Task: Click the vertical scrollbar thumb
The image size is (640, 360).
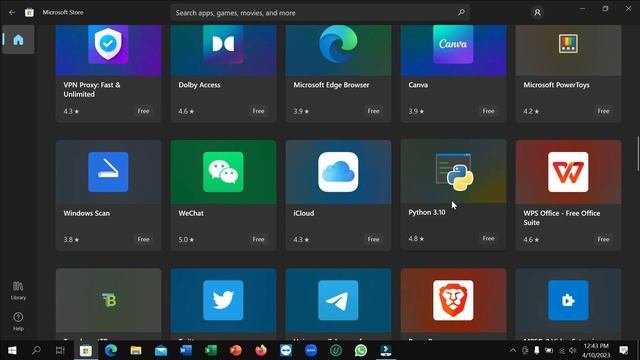Action: [638, 154]
